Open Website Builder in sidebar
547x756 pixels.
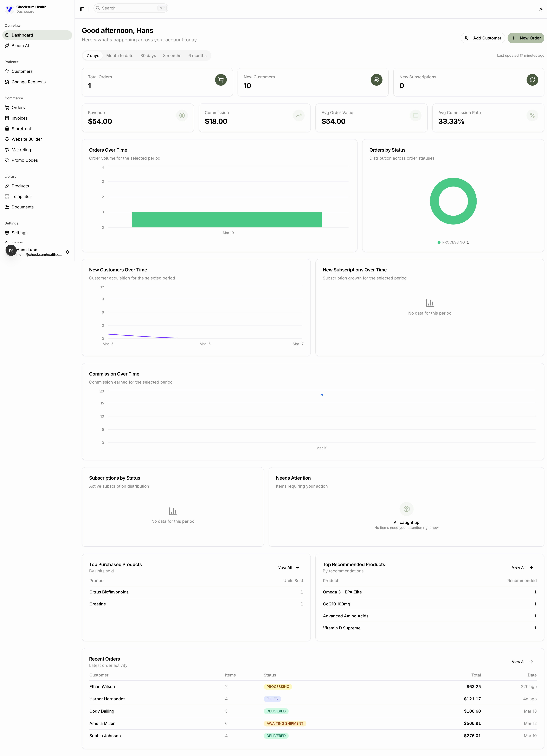coord(37,139)
